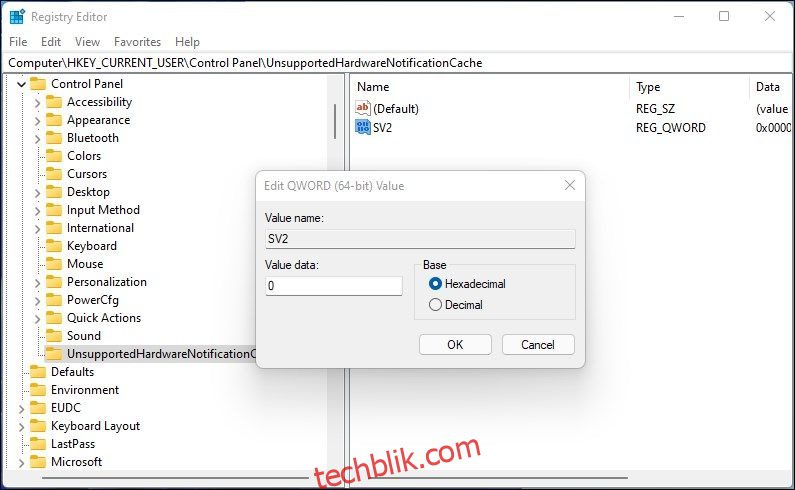Expand the Personalization key
795x490 pixels.
click(x=37, y=283)
